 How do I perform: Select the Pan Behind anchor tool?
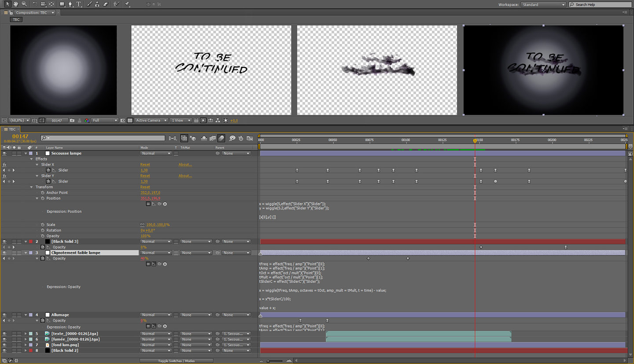pos(52,4)
